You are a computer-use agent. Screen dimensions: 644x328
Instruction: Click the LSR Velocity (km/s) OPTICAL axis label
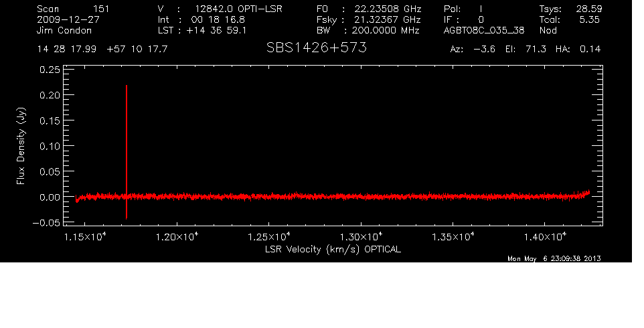[x=333, y=250]
